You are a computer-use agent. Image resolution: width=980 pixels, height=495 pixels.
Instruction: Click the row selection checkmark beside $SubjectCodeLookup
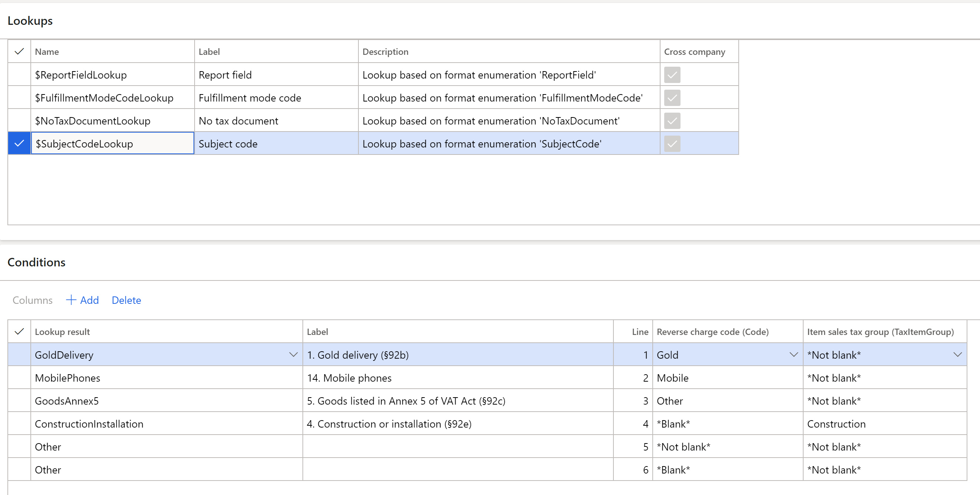click(19, 143)
